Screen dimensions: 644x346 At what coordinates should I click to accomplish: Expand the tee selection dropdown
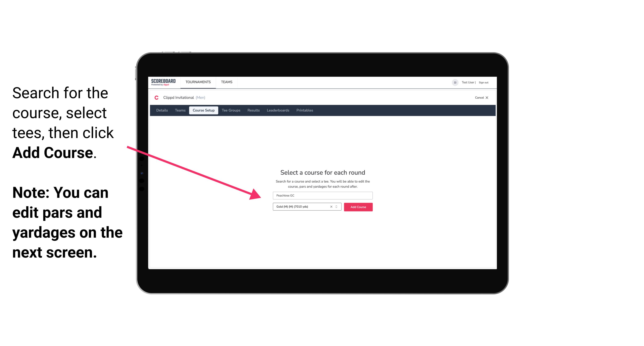coord(337,207)
